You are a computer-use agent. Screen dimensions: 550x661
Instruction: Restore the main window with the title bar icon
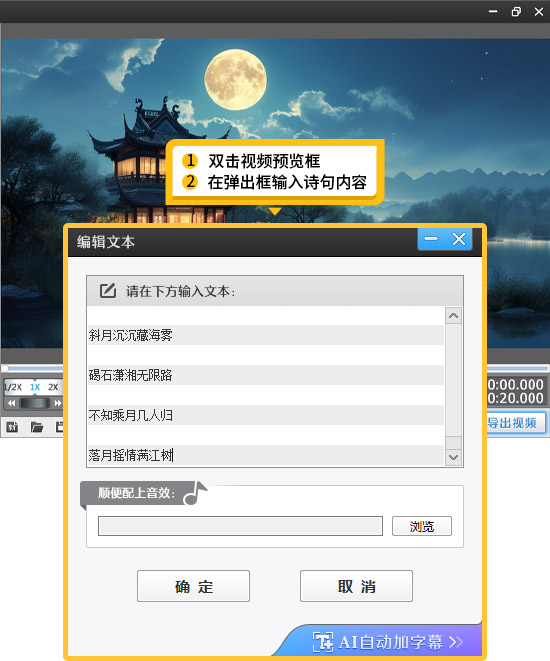[516, 11]
